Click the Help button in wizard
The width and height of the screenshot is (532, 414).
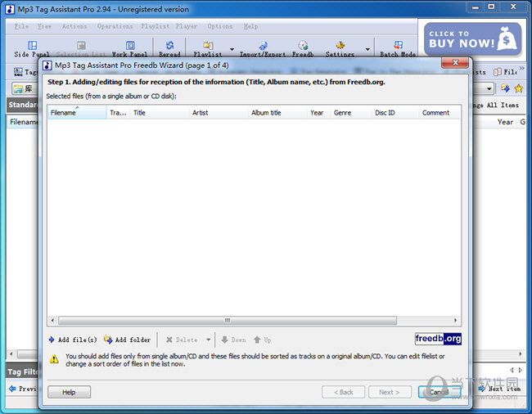[69, 392]
